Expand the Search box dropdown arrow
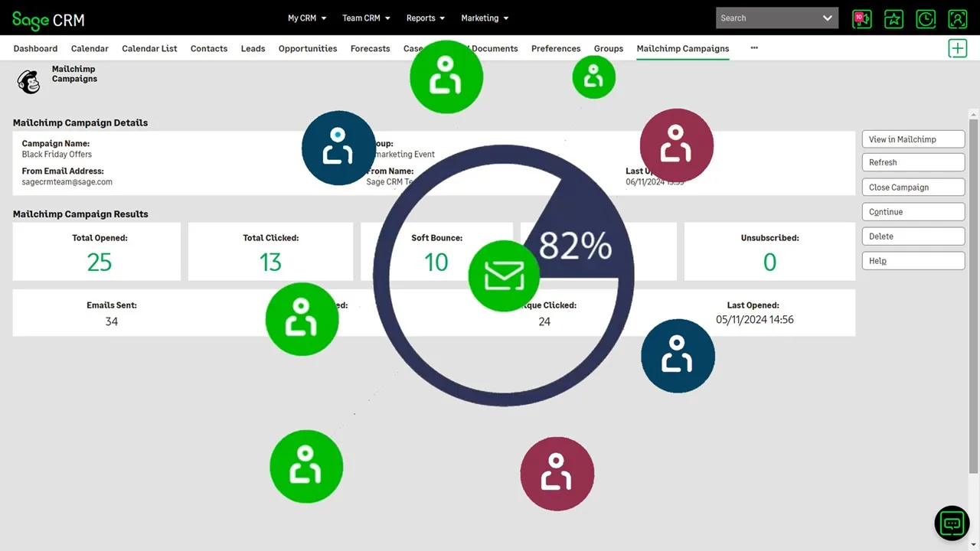Viewport: 980px width, 551px height. (x=827, y=18)
